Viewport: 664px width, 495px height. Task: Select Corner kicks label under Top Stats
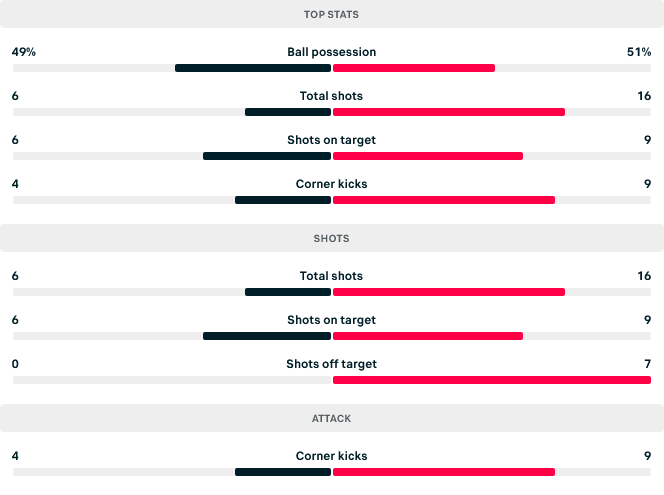pyautogui.click(x=331, y=184)
